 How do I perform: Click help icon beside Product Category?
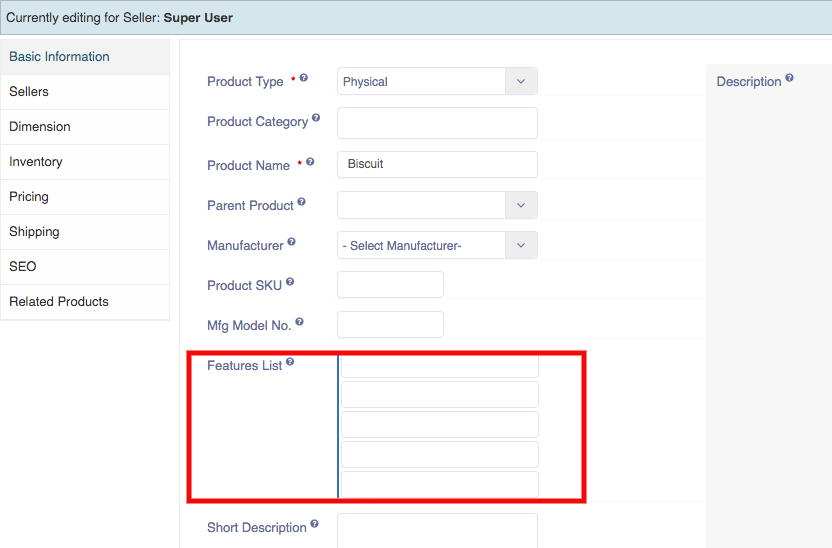(x=316, y=118)
